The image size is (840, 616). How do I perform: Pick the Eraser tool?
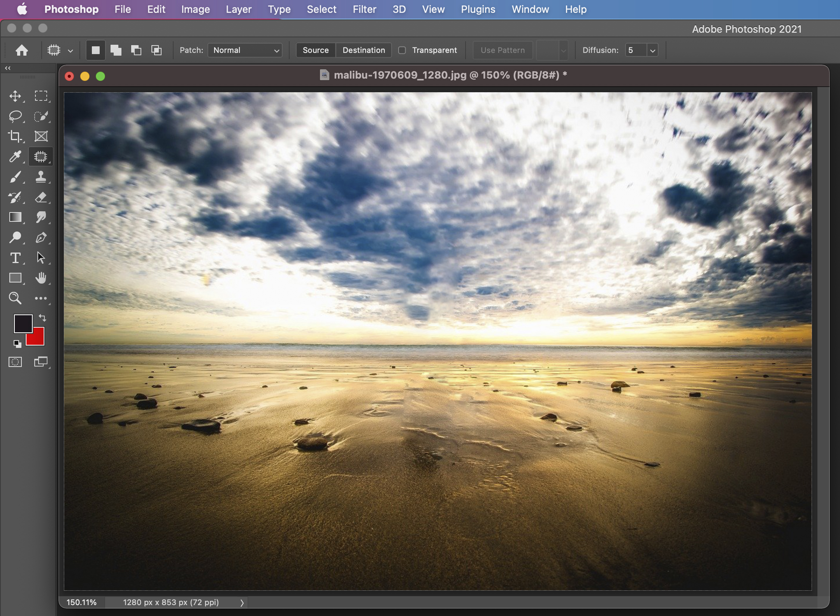(40, 197)
